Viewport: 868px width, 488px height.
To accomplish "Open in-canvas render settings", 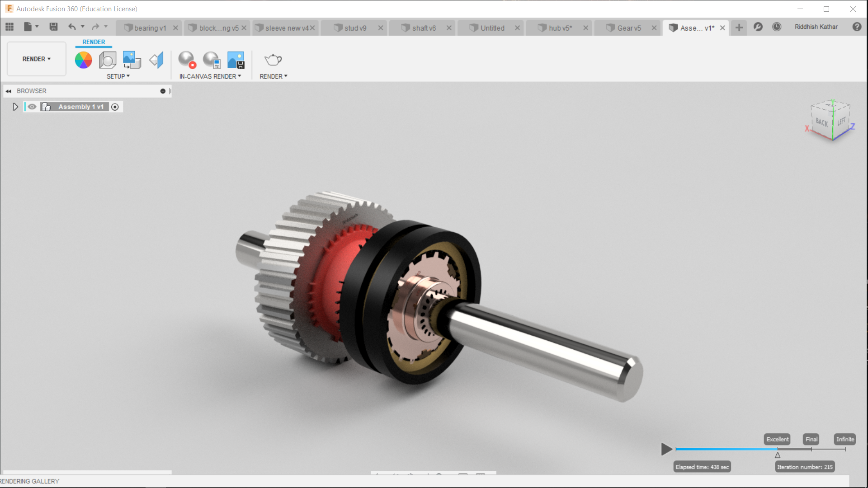I will click(212, 60).
